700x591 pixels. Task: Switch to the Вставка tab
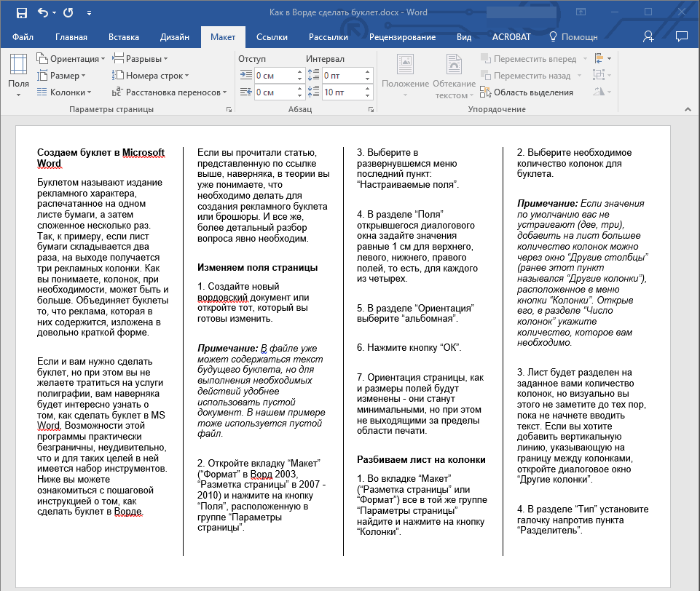124,37
